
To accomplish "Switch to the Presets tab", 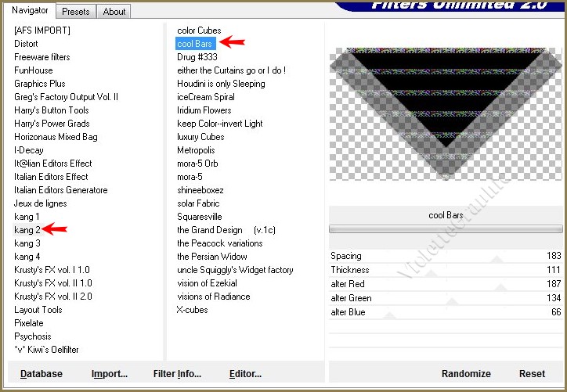I will [76, 12].
